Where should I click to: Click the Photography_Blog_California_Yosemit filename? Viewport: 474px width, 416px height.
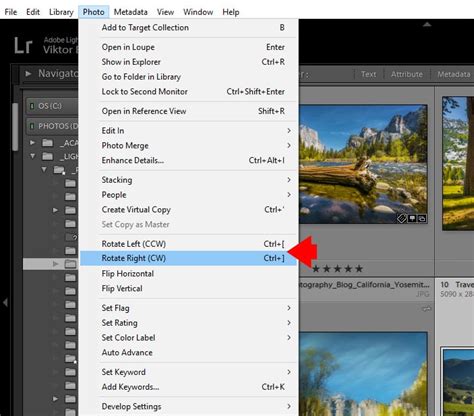point(364,285)
